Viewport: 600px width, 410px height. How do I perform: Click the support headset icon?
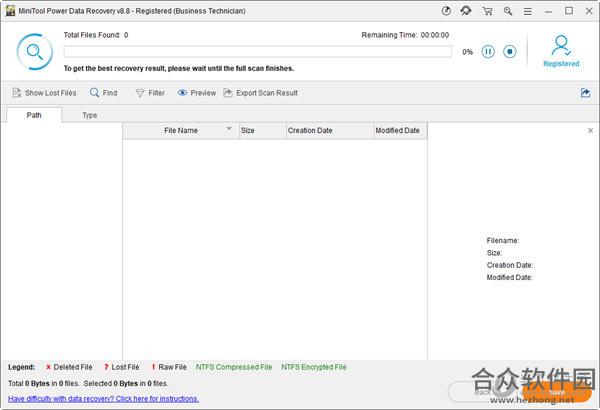(466, 11)
